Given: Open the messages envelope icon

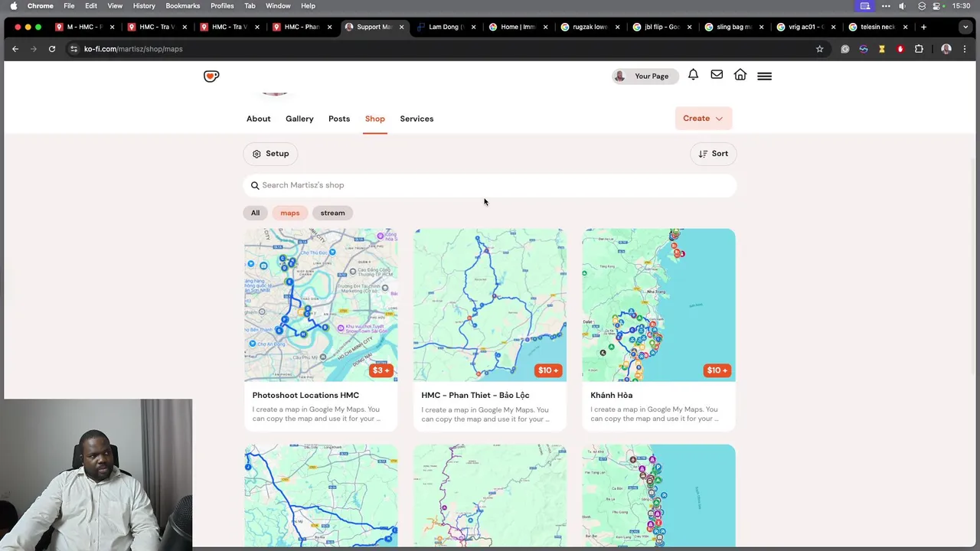Looking at the screenshot, I should 717,75.
